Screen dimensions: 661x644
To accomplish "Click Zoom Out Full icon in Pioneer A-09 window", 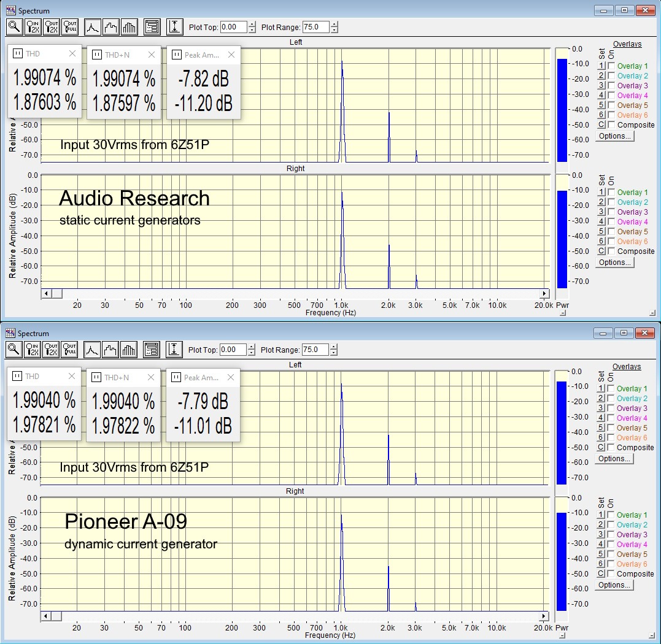I will coord(69,350).
